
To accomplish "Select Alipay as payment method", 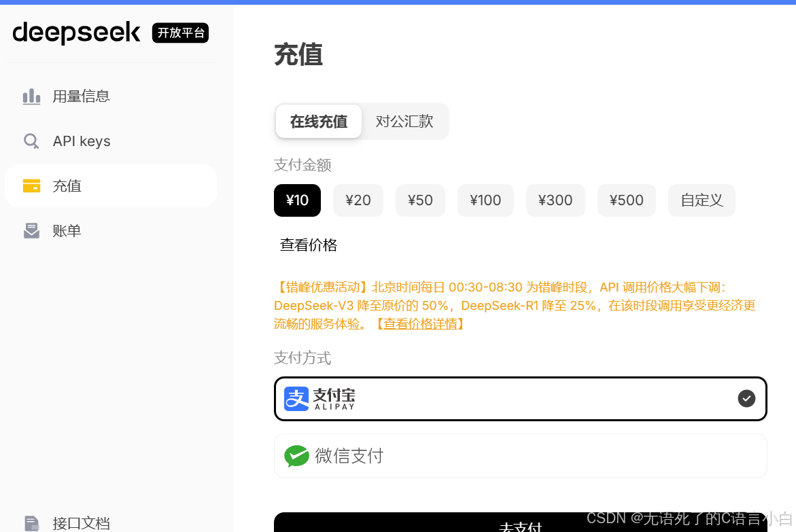I will pos(520,399).
